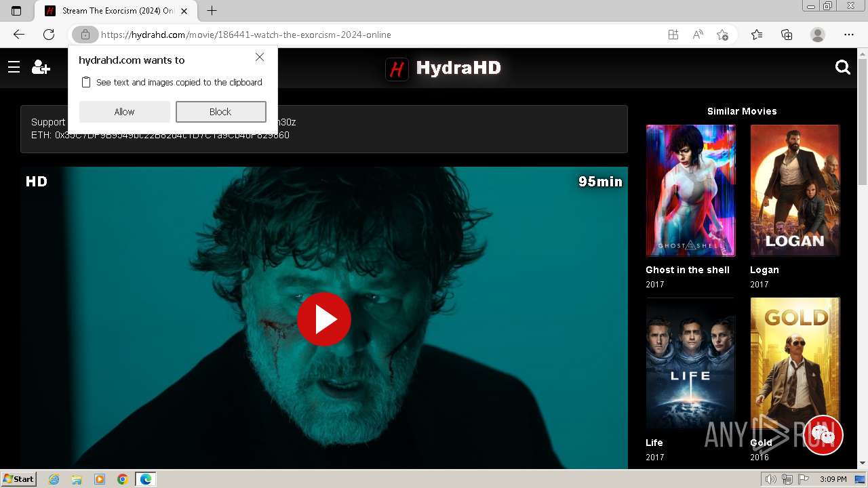Dismiss the permission popup with X
This screenshot has width=868, height=488.
(x=260, y=58)
